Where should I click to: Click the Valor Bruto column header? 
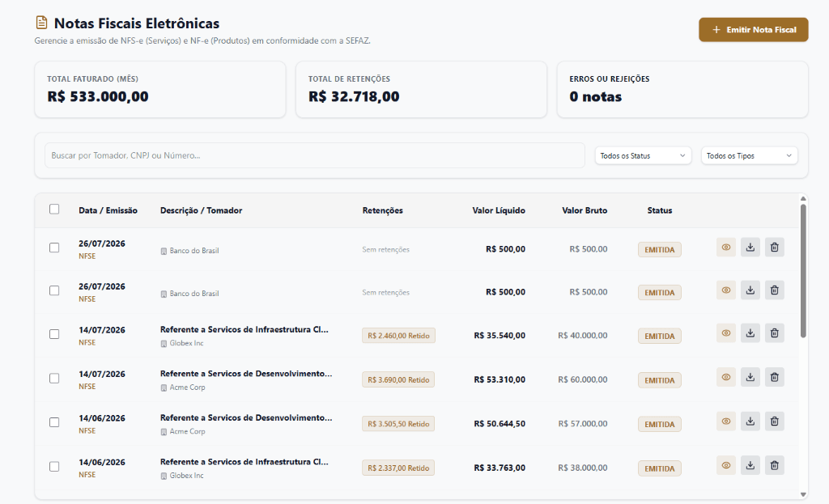(x=585, y=210)
